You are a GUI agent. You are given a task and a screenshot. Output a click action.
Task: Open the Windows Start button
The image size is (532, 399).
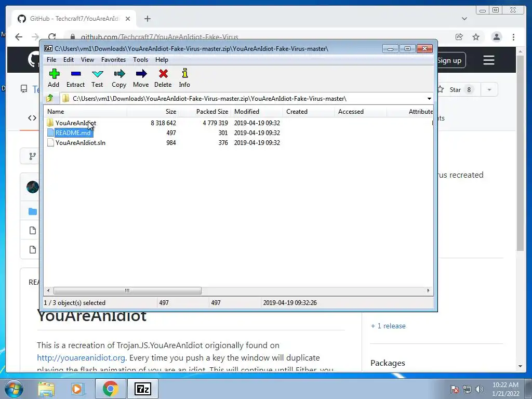click(x=14, y=389)
